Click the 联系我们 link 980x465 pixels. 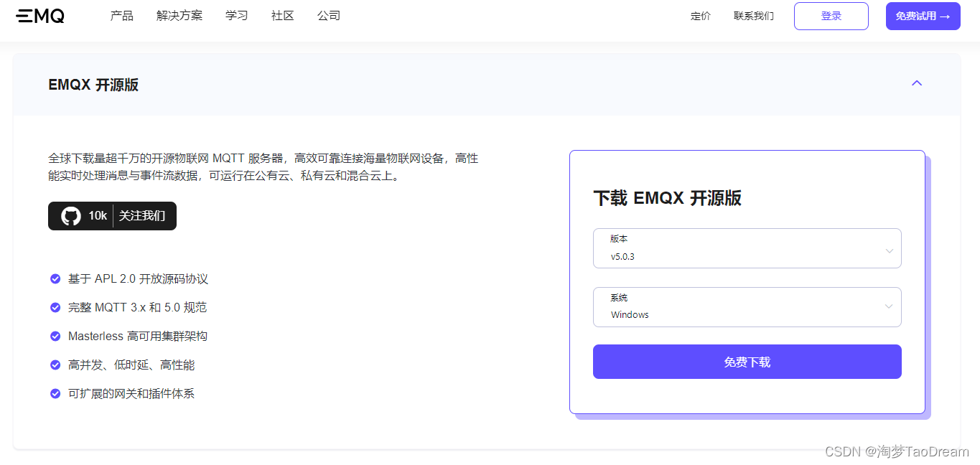click(754, 16)
